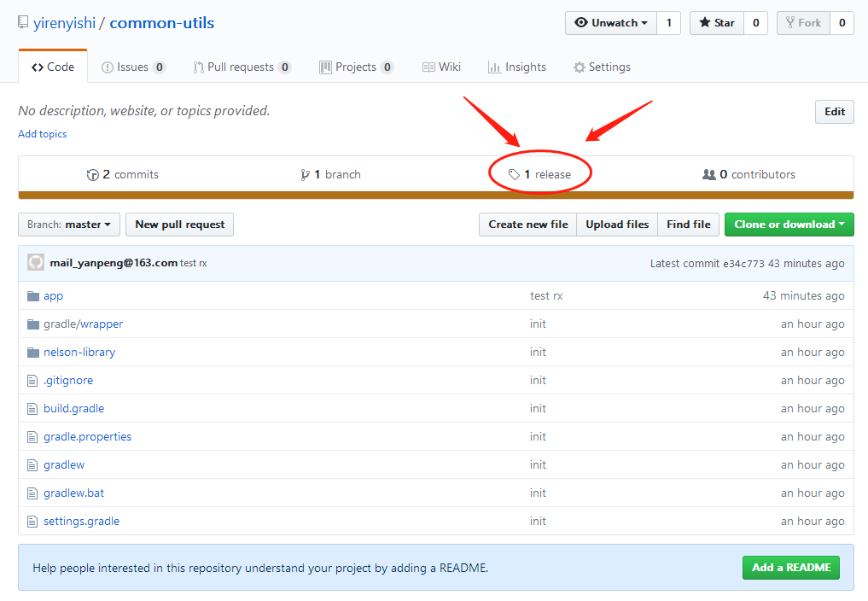Open the Issues tab
The image size is (868, 601).
pos(133,67)
